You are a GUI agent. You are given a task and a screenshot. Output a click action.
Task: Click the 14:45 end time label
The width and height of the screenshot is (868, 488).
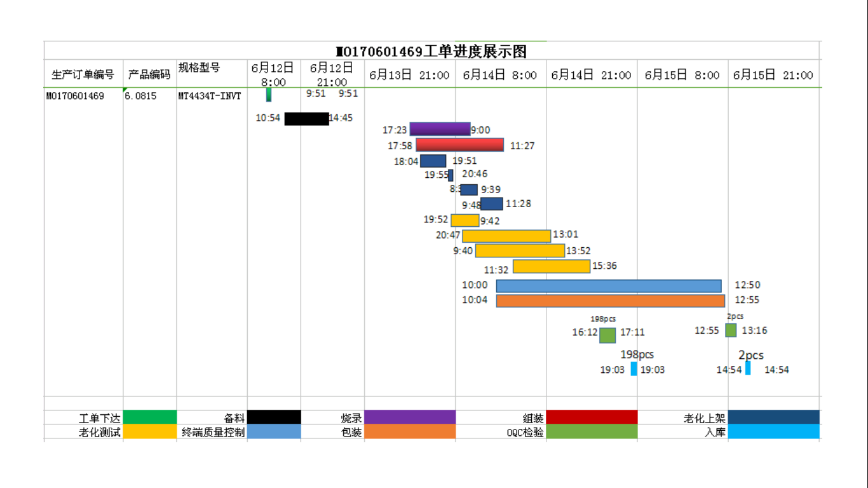tap(341, 118)
